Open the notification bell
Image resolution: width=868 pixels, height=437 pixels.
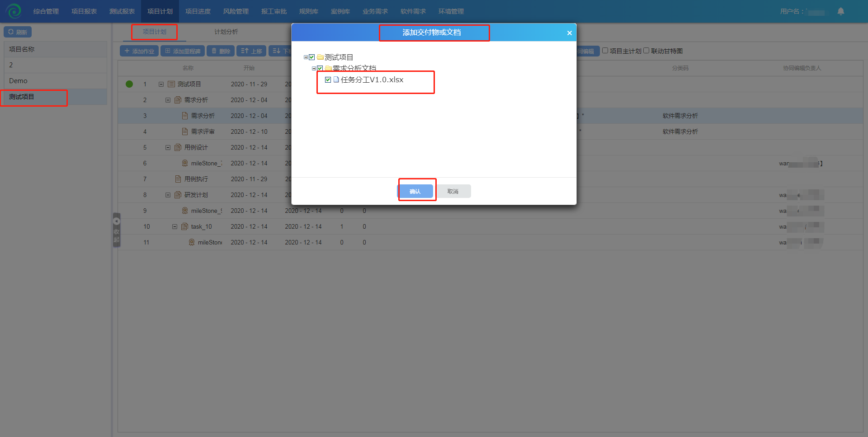click(x=841, y=11)
